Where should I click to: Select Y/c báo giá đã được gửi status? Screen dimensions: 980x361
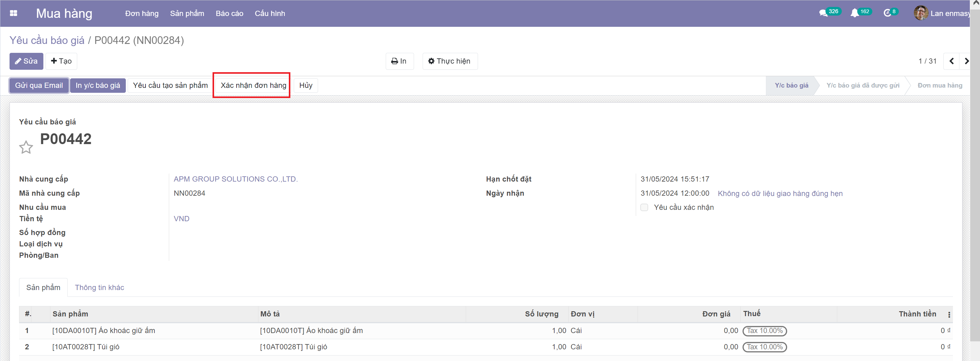pyautogui.click(x=862, y=85)
